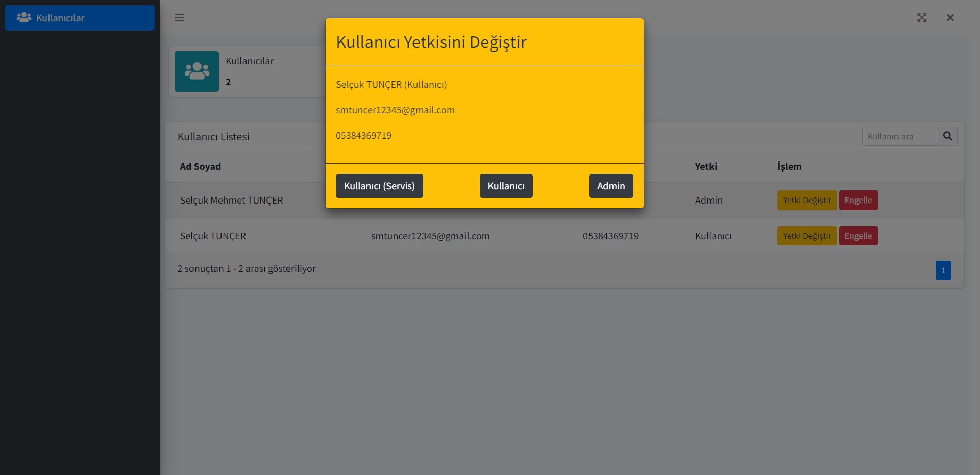Screen dimensions: 980x475
Task: Select page 1 in pagination
Action: [943, 270]
